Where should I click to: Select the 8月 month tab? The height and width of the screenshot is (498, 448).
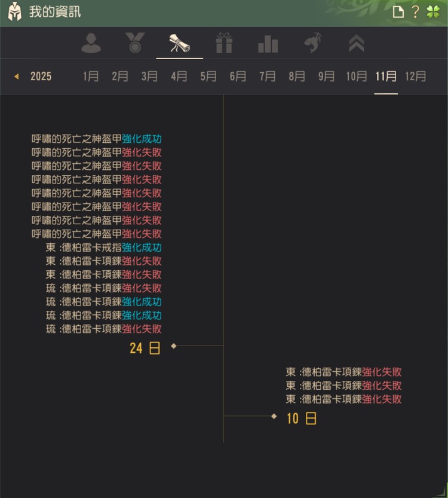click(x=297, y=77)
